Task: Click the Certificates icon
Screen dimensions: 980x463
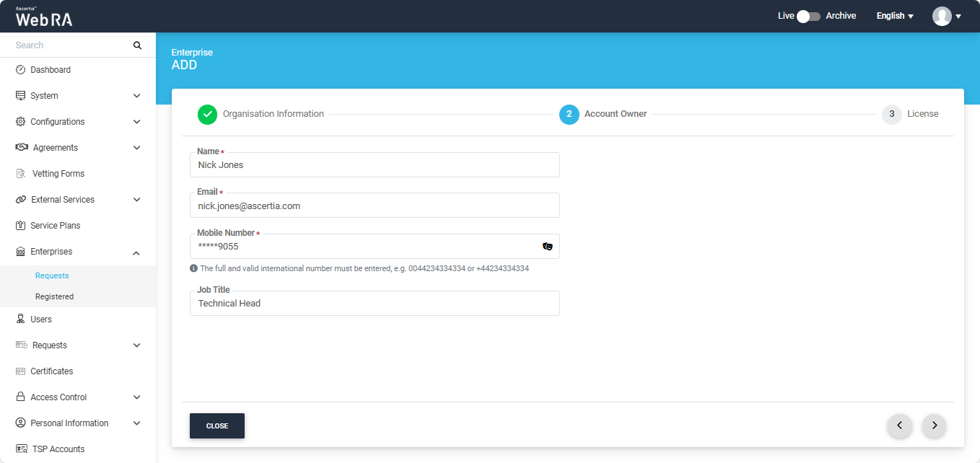Action: click(20, 371)
